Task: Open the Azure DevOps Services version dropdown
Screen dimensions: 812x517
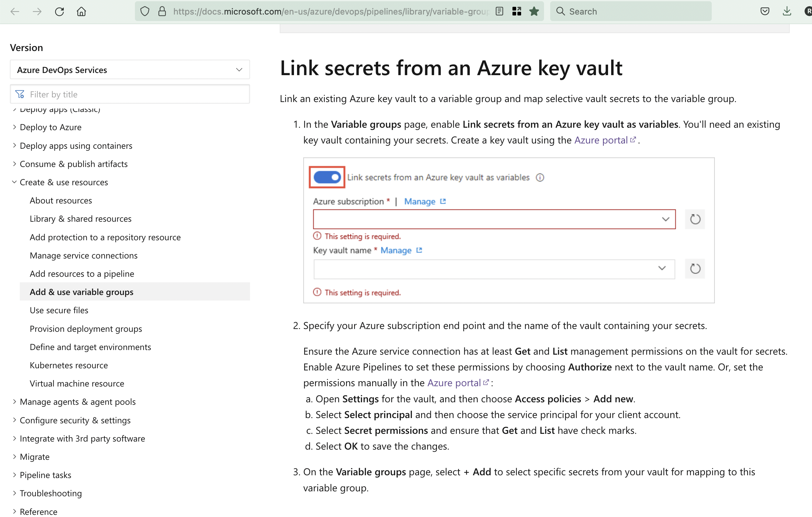Action: tap(130, 70)
